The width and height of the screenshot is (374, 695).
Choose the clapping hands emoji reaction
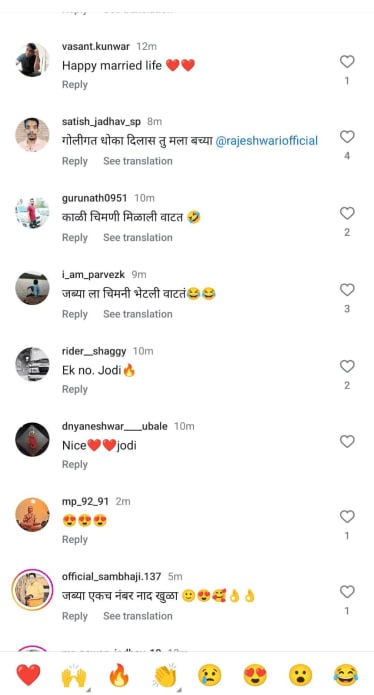[165, 675]
